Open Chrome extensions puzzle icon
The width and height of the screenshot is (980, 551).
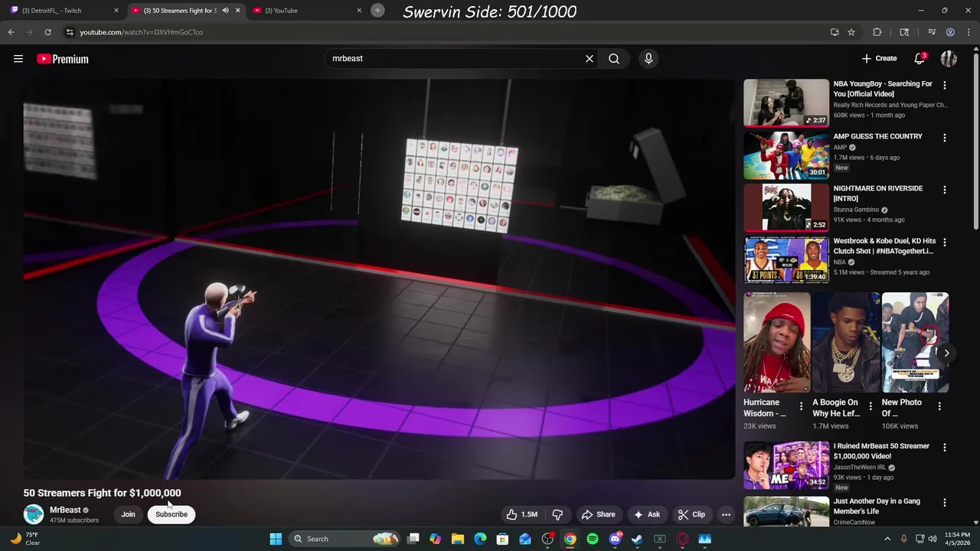(x=877, y=32)
